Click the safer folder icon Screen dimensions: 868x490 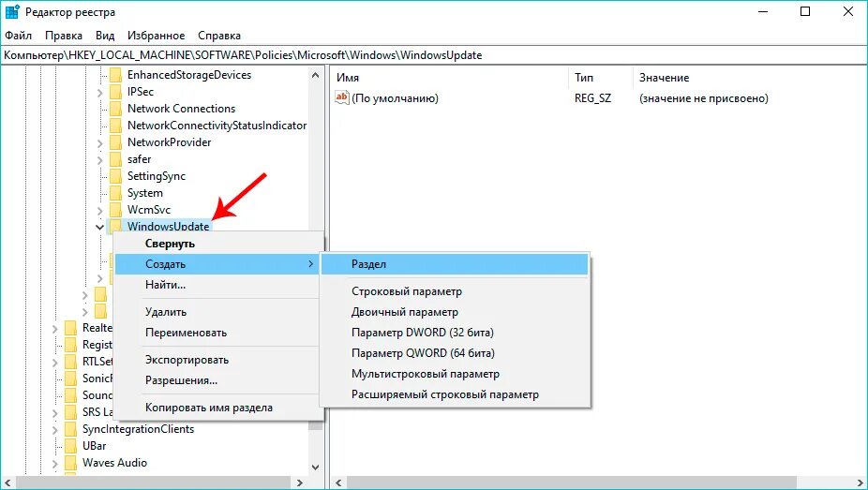115,159
